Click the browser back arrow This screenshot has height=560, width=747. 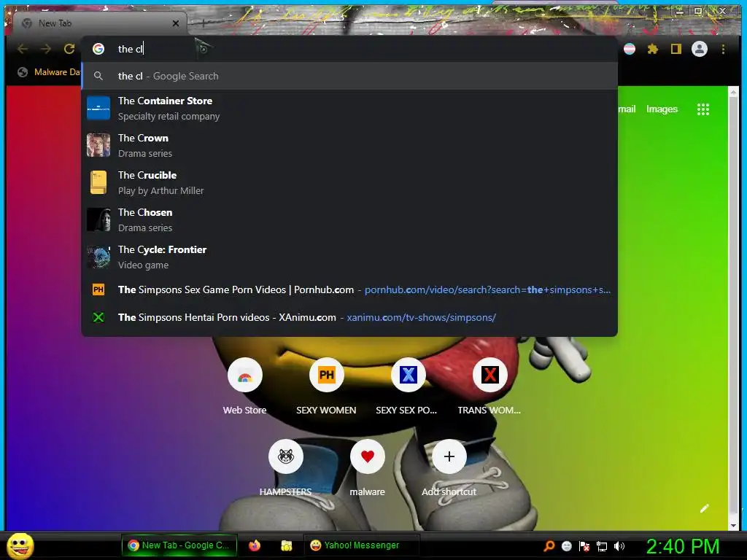[23, 49]
